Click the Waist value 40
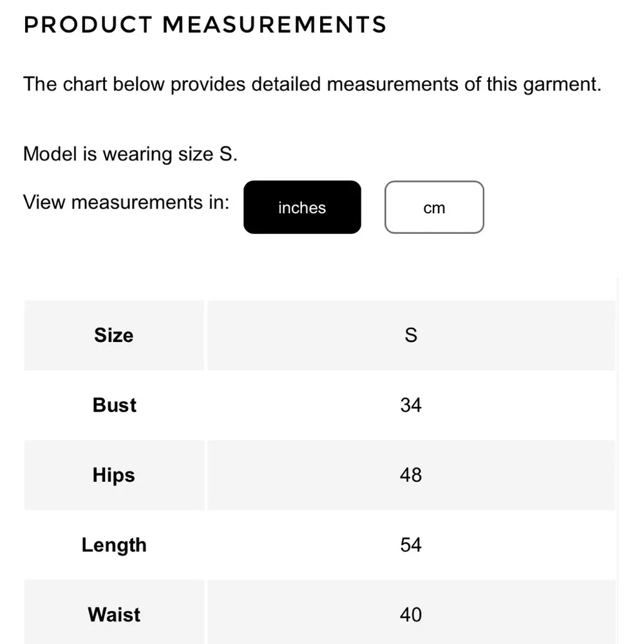 [411, 614]
